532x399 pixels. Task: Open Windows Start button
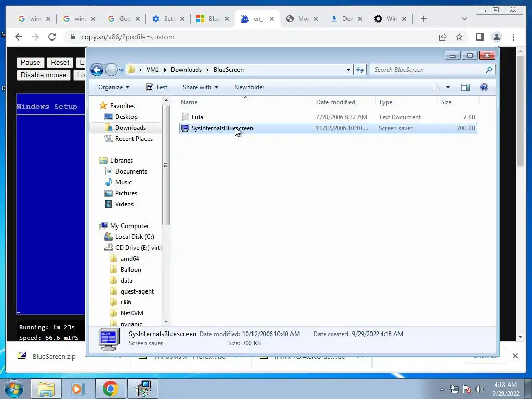coord(14,389)
